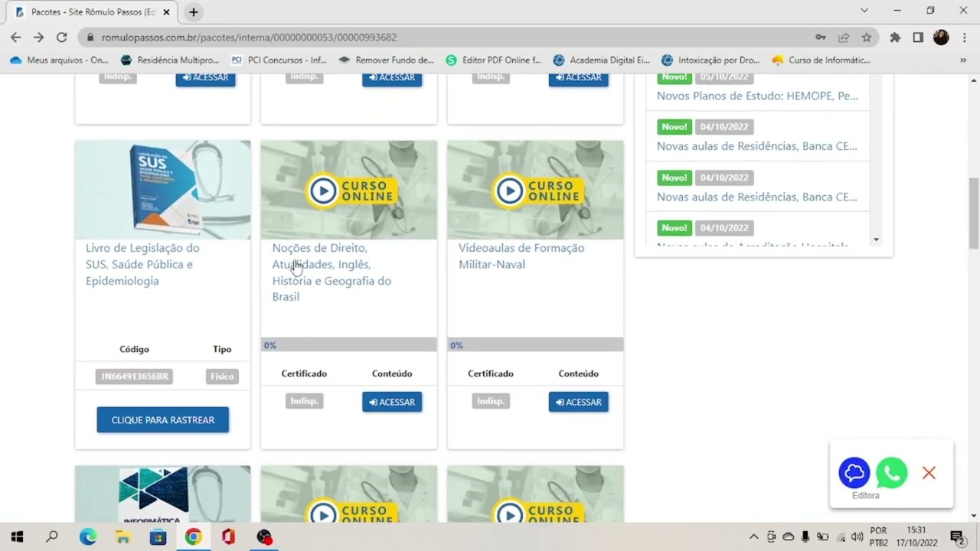Click Indisp. certificate badge for Noções de Direito

click(x=305, y=401)
